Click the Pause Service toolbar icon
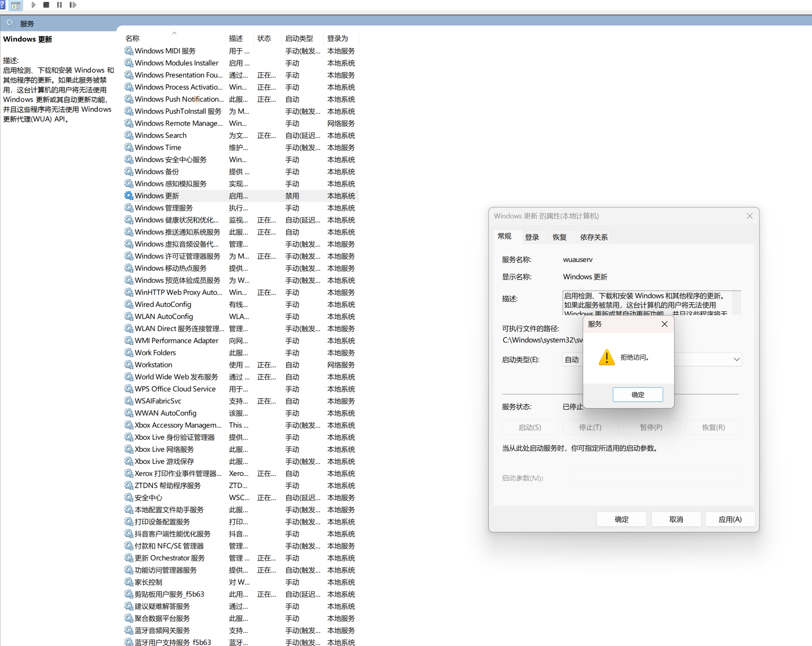Image resolution: width=812 pixels, height=646 pixels. 59,5
